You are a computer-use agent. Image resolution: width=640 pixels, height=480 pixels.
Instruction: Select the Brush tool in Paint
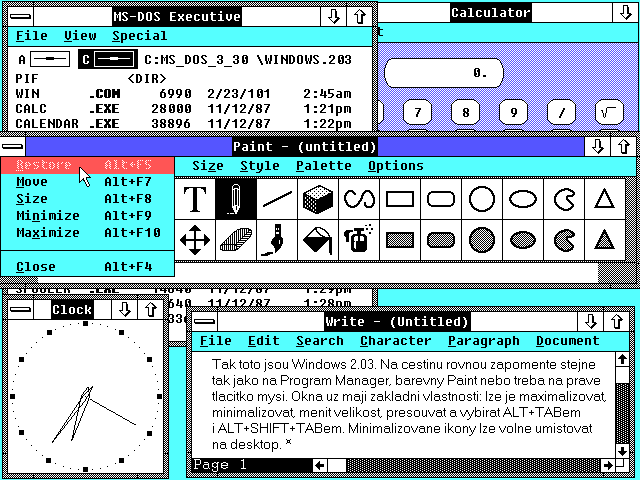pyautogui.click(x=277, y=240)
